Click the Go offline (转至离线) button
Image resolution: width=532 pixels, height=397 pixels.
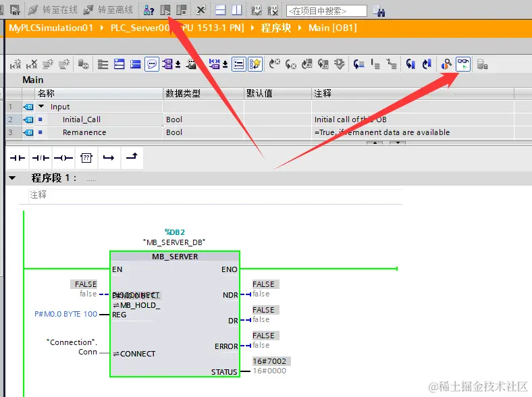(x=108, y=10)
